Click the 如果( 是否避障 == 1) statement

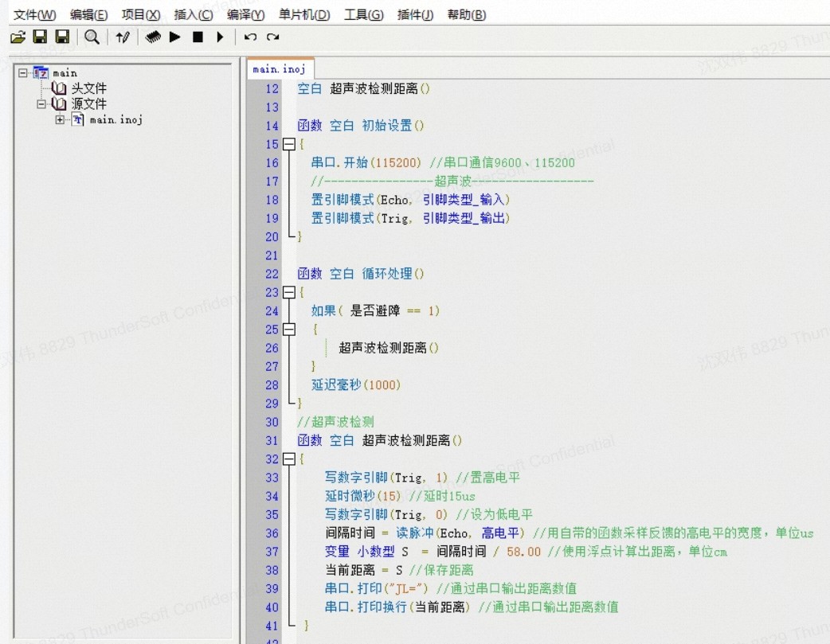click(375, 310)
